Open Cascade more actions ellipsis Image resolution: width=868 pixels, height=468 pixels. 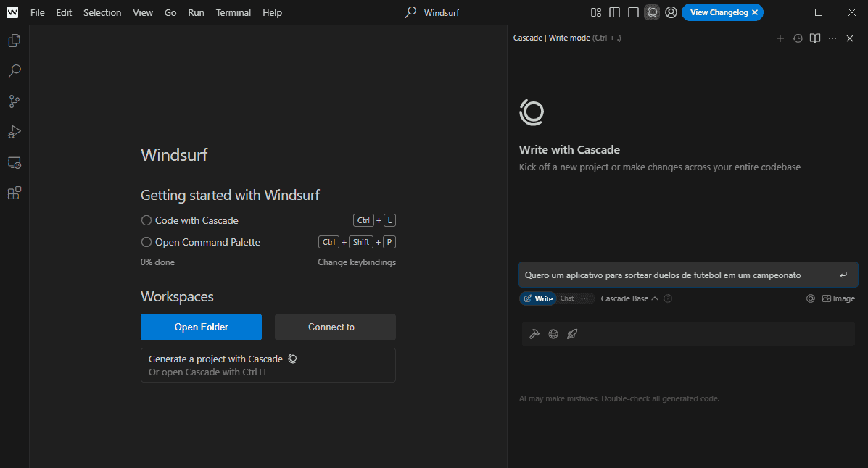coord(832,38)
